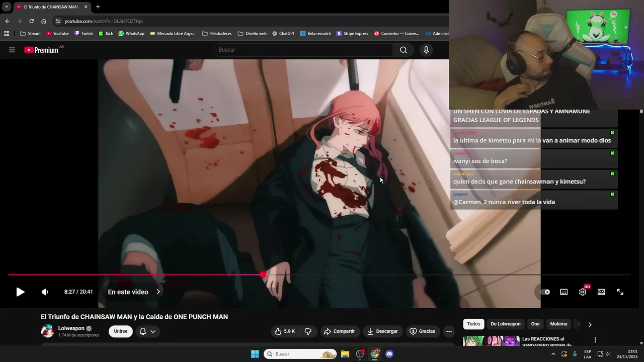Open File Explorer from the taskbar
This screenshot has width=644, height=362.
tap(345, 354)
